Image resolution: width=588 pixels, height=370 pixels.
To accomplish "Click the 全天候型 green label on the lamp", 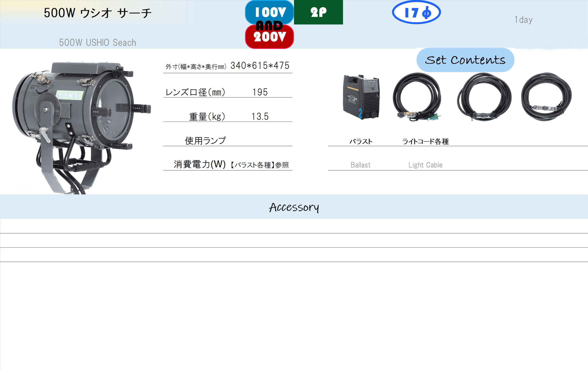I will [x=70, y=95].
